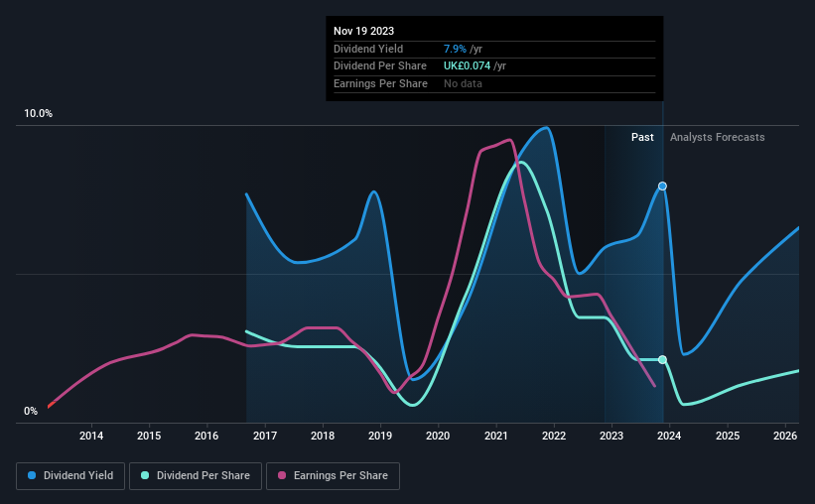The image size is (815, 504).
Task: Click the 'Past' region label
Action: pos(642,137)
